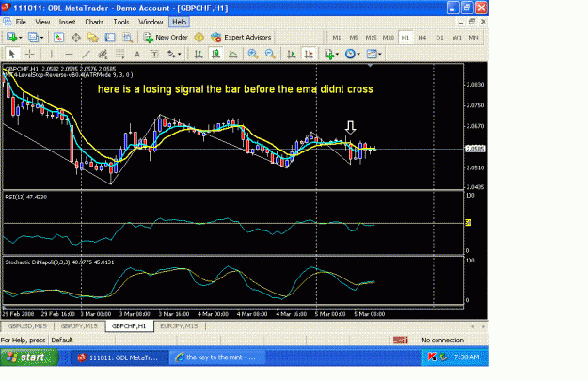The width and height of the screenshot is (588, 381).
Task: Expand the Profiles dropdown arrow
Action: pos(41,38)
